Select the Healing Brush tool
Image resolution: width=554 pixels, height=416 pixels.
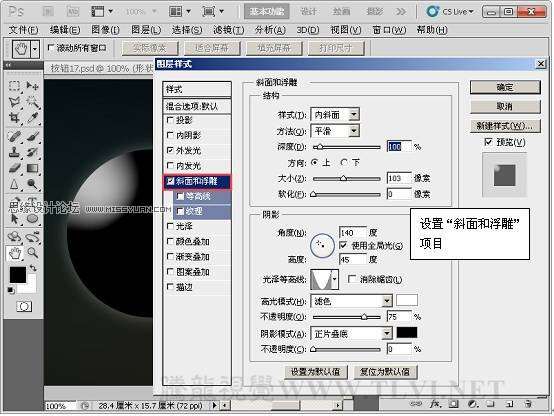(14, 136)
